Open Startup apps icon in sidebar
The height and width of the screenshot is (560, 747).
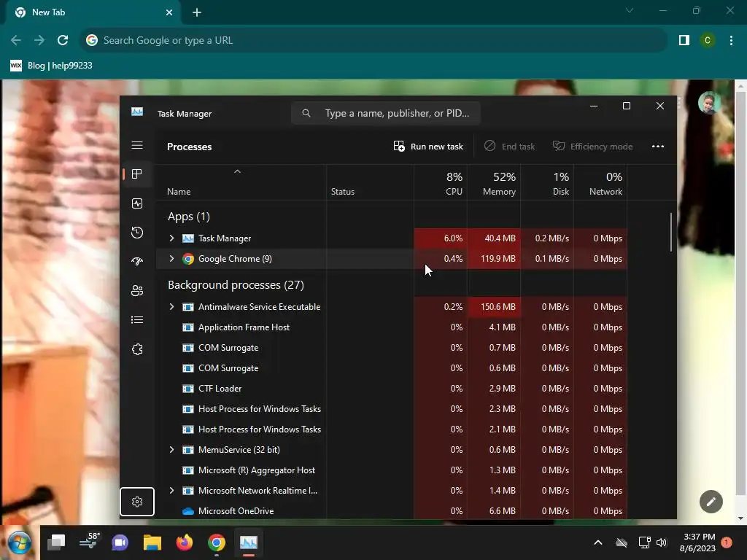point(137,262)
